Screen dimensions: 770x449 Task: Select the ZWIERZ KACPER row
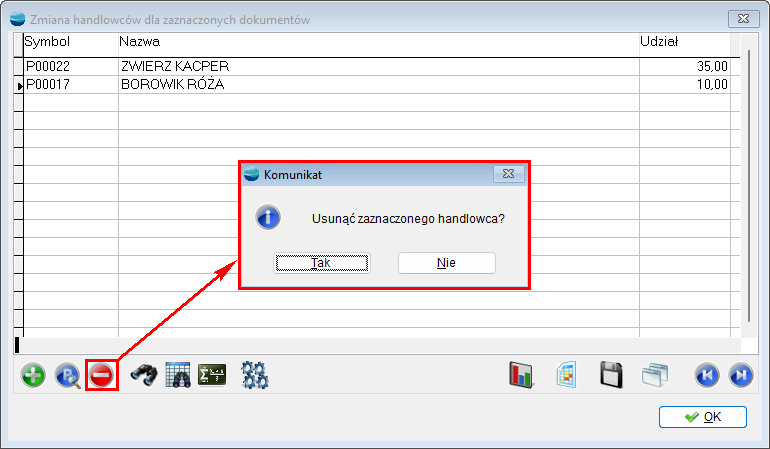click(377, 66)
